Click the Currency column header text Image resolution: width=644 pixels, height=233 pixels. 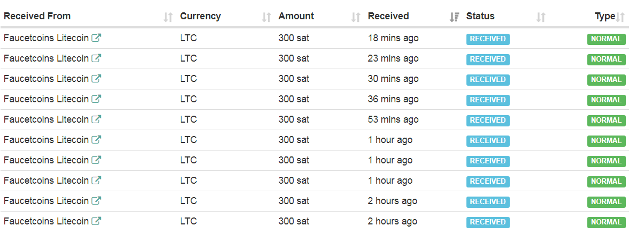pyautogui.click(x=201, y=16)
